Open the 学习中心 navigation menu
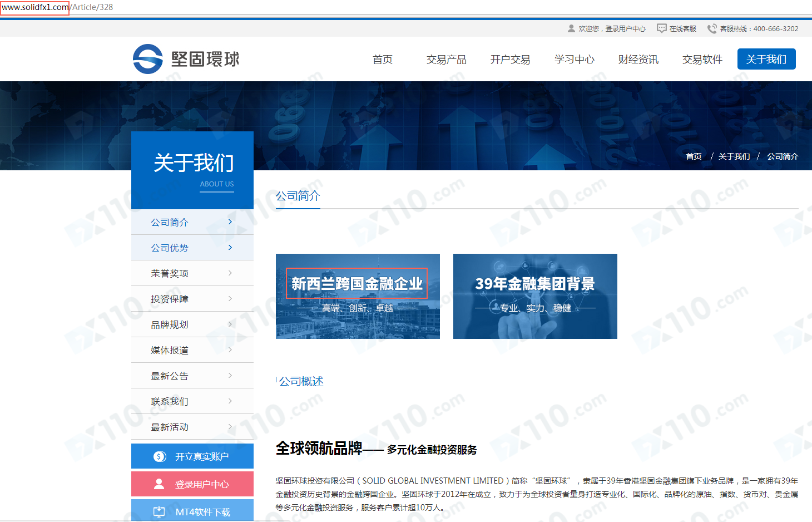 pyautogui.click(x=574, y=59)
